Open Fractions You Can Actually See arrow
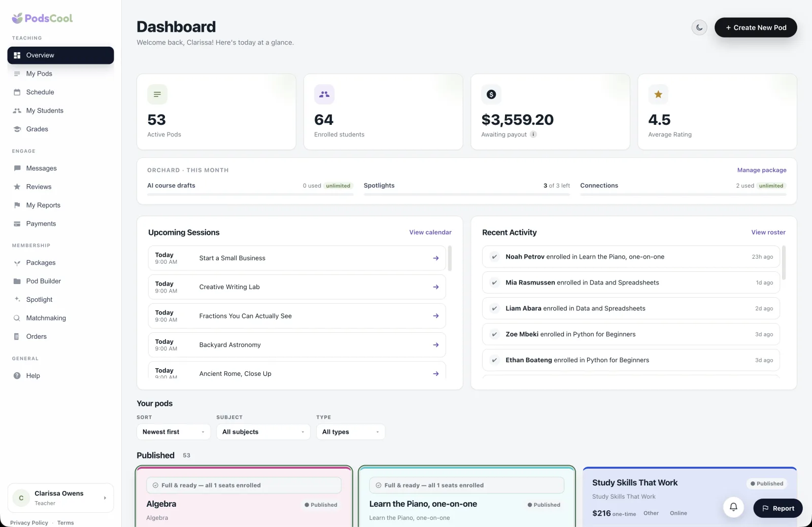The width and height of the screenshot is (812, 527). click(436, 316)
